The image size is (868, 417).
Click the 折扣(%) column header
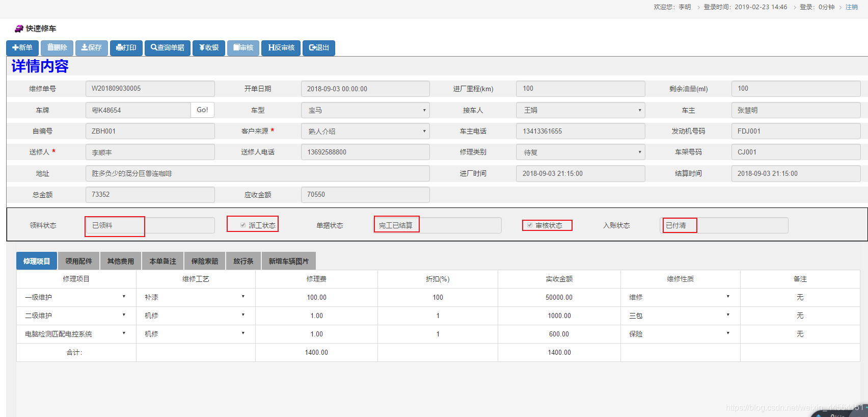pyautogui.click(x=438, y=279)
